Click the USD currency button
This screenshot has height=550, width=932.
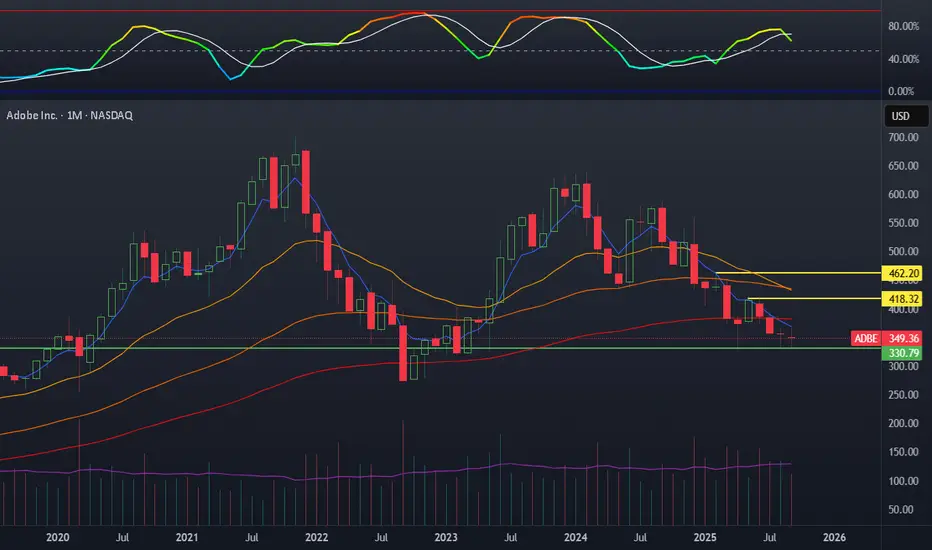(906, 116)
